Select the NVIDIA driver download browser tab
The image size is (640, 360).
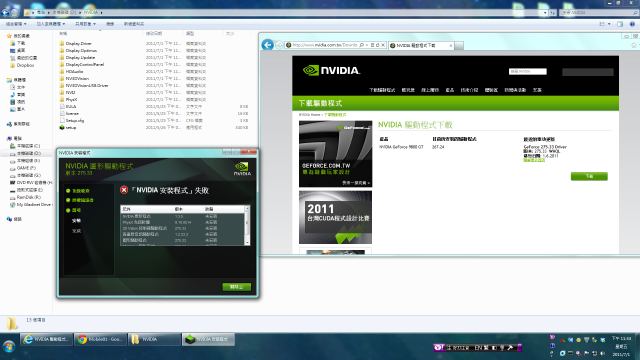[421, 45]
